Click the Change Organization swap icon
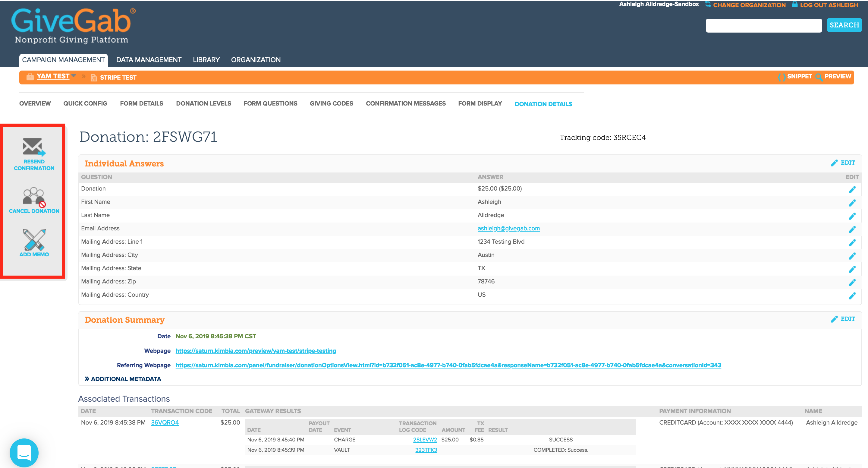The width and height of the screenshot is (868, 468). pos(708,5)
